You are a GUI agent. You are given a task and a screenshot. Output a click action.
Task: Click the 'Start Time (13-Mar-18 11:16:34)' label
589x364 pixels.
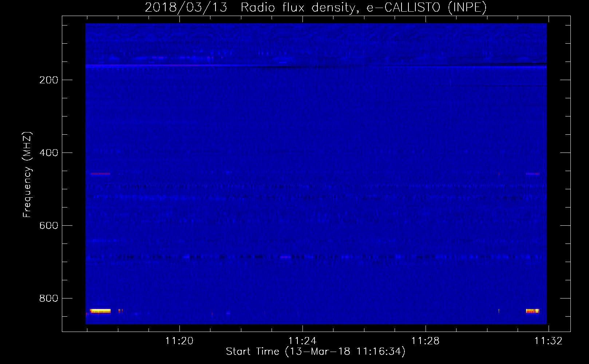[316, 352]
